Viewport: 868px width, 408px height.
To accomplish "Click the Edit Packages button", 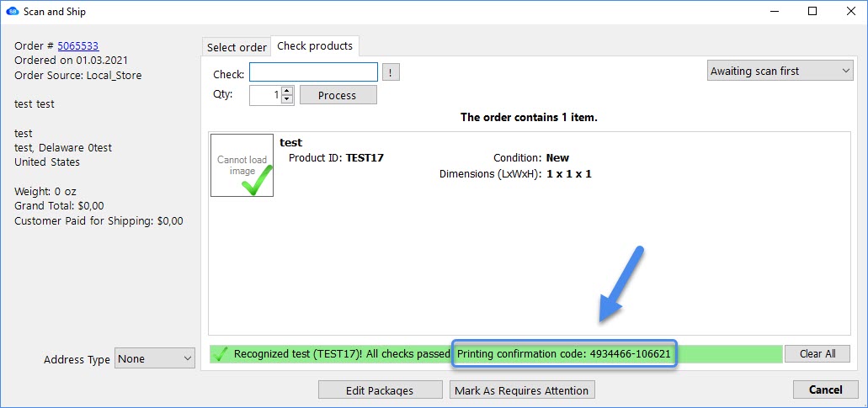I will click(381, 389).
